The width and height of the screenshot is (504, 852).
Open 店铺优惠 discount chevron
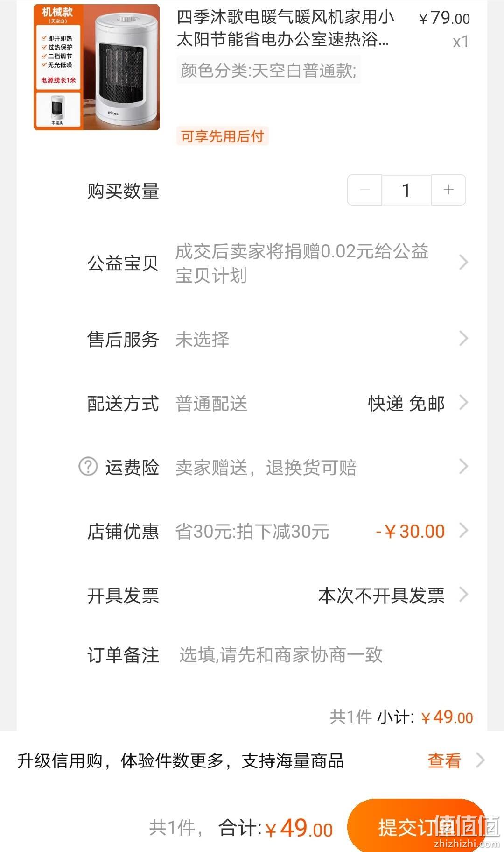pyautogui.click(x=463, y=531)
